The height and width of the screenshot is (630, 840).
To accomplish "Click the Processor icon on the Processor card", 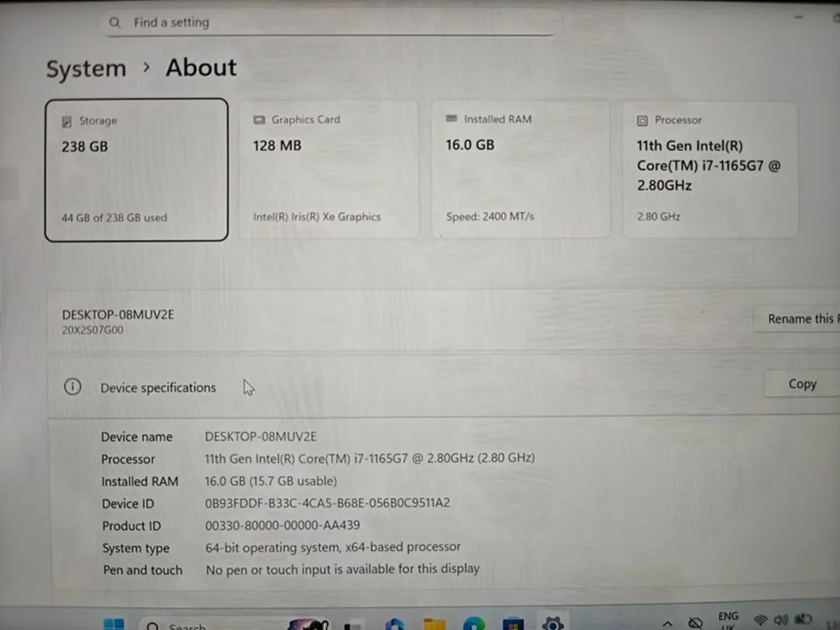I will click(x=643, y=120).
